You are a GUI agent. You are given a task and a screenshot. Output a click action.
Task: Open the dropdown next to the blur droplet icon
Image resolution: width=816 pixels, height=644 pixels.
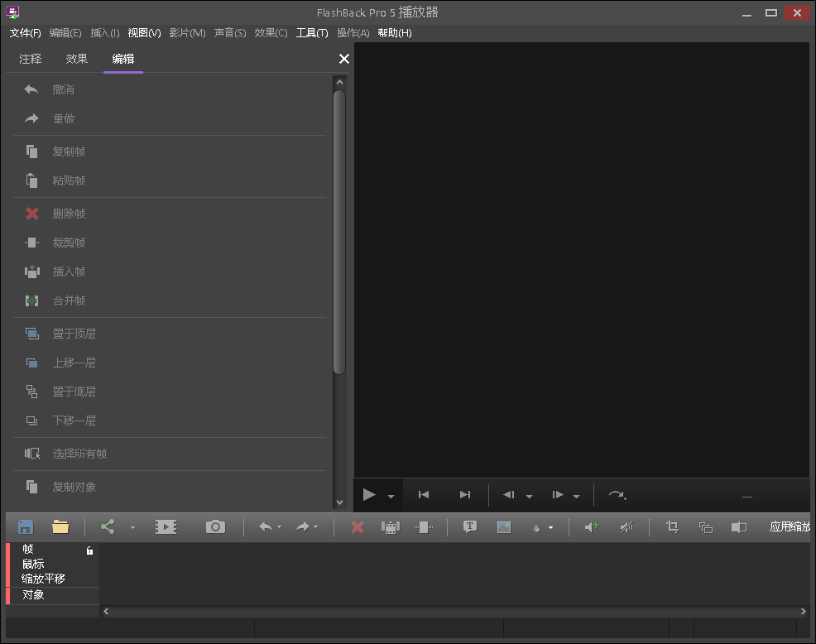click(550, 527)
